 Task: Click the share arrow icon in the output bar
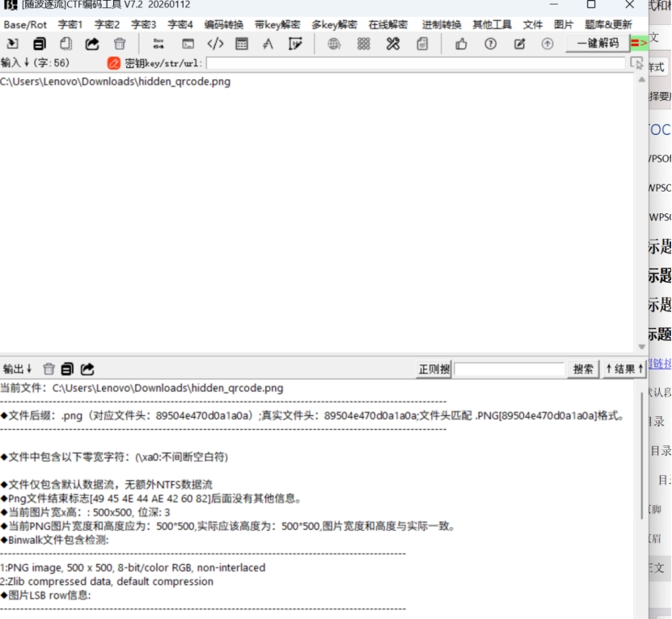point(87,368)
